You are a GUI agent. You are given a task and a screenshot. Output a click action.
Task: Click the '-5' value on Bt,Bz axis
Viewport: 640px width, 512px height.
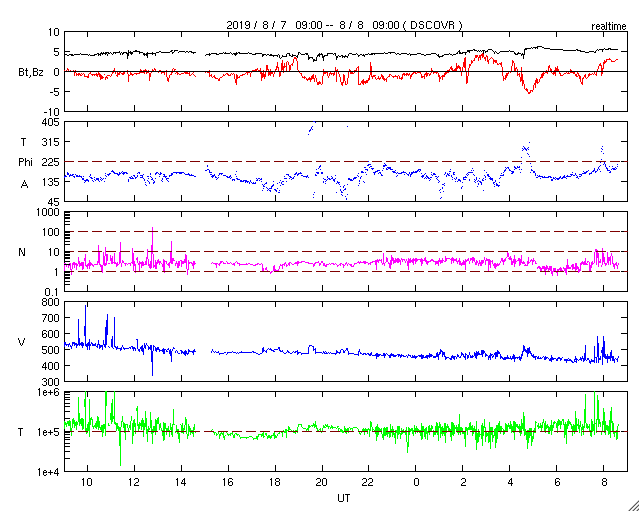pos(54,91)
